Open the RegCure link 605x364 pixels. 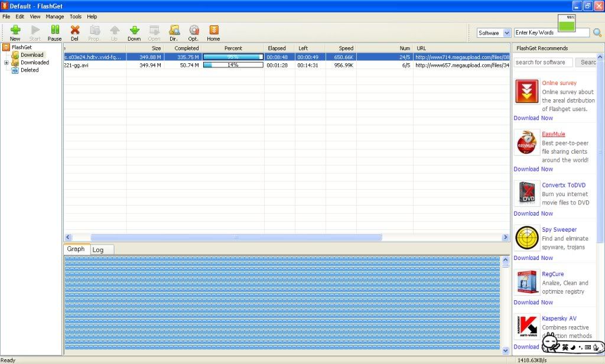[552, 274]
